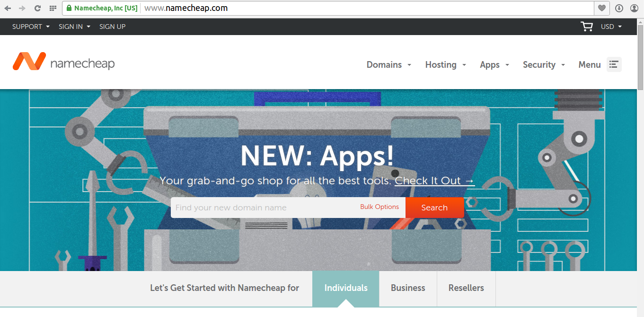Click the Namecheap logo

64,62
